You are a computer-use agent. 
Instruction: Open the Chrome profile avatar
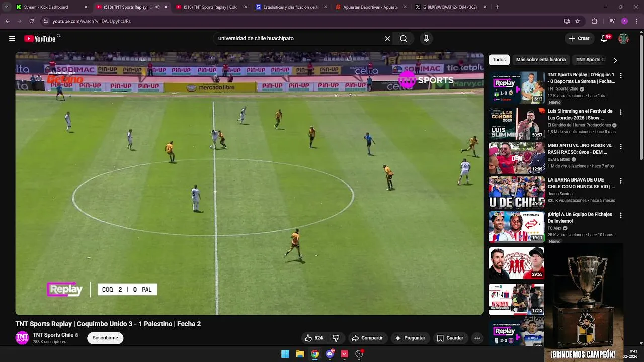click(x=624, y=21)
